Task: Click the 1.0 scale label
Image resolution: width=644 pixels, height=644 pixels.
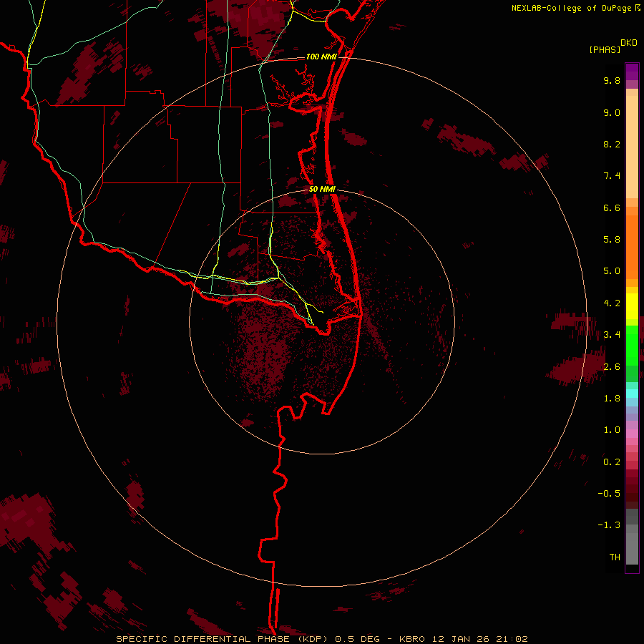Action: click(612, 430)
